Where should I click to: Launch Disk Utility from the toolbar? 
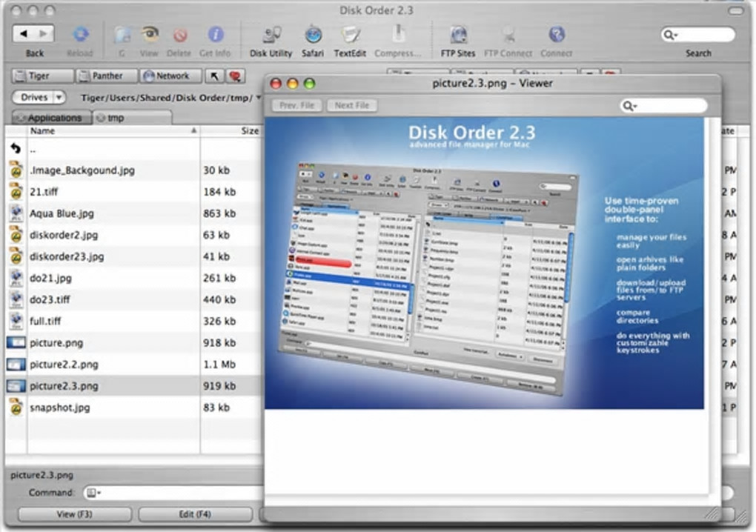click(x=271, y=35)
